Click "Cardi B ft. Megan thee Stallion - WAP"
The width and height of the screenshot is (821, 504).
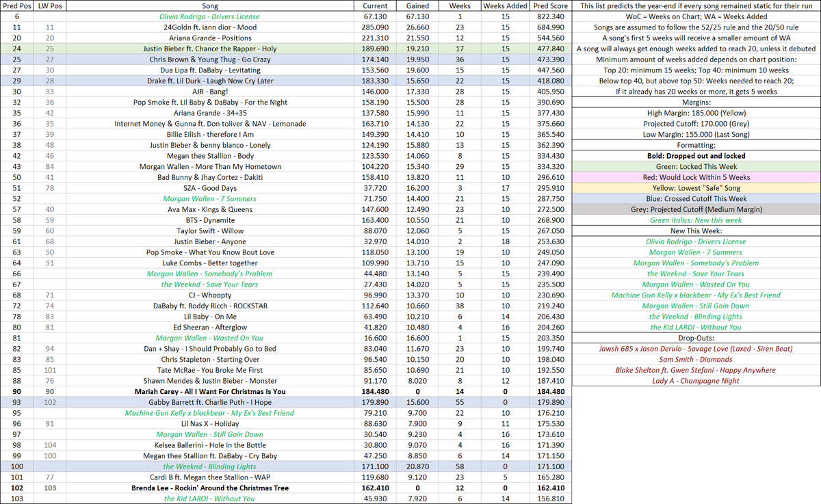coord(211,477)
